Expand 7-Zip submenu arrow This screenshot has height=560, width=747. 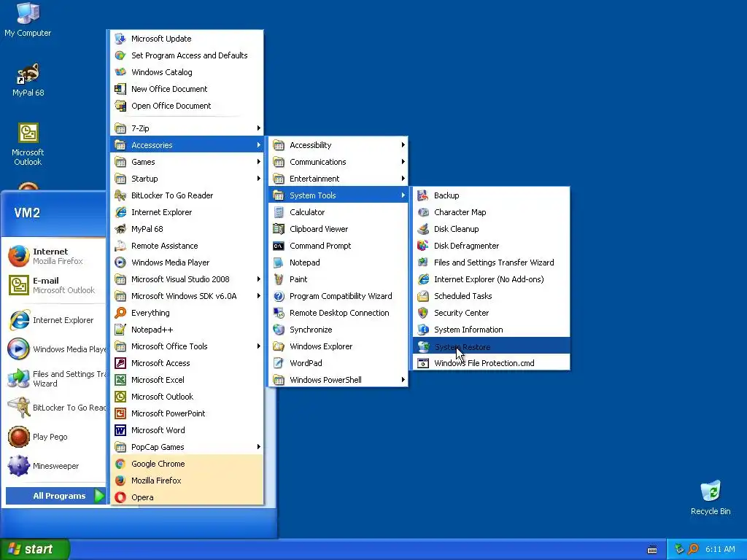(259, 128)
